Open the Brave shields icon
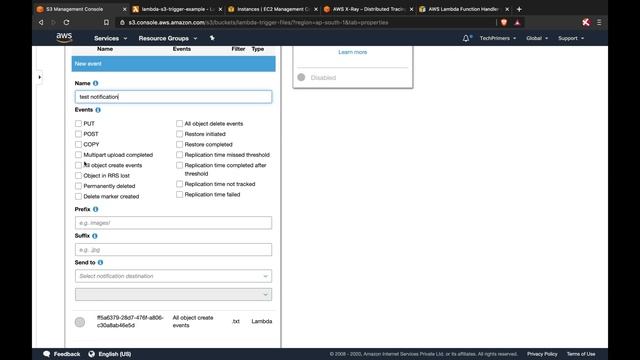Viewport: 640px width, 360px height. point(504,22)
